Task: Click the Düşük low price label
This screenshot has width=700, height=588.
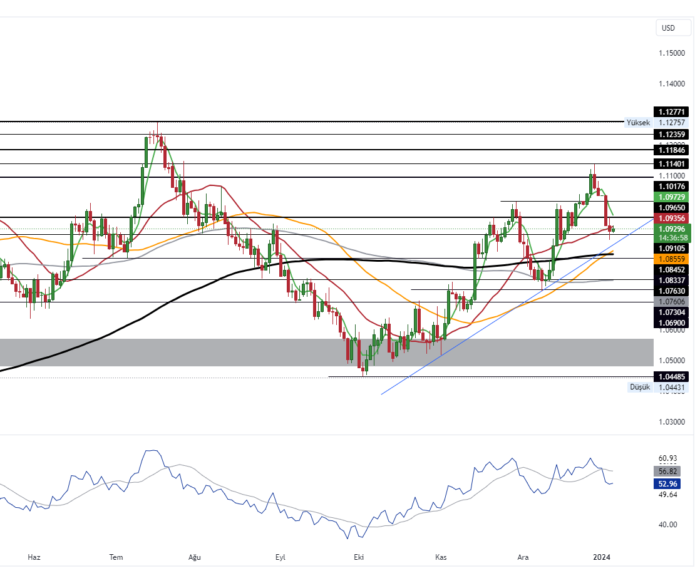Action: point(639,388)
